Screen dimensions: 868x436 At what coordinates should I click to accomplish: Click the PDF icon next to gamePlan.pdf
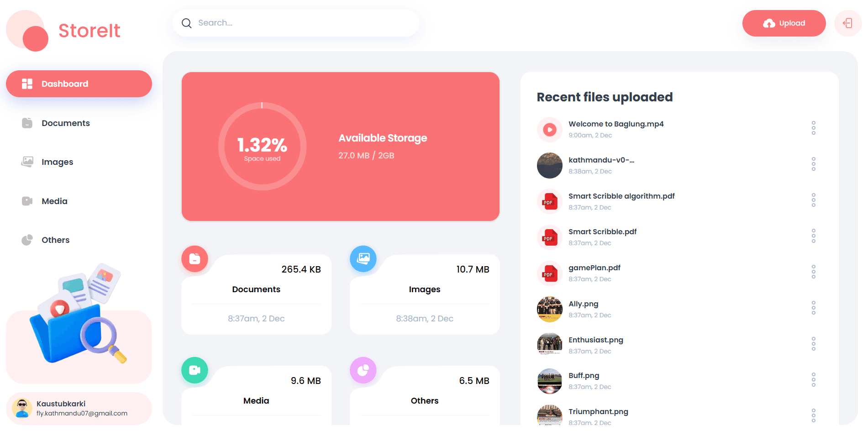(549, 273)
